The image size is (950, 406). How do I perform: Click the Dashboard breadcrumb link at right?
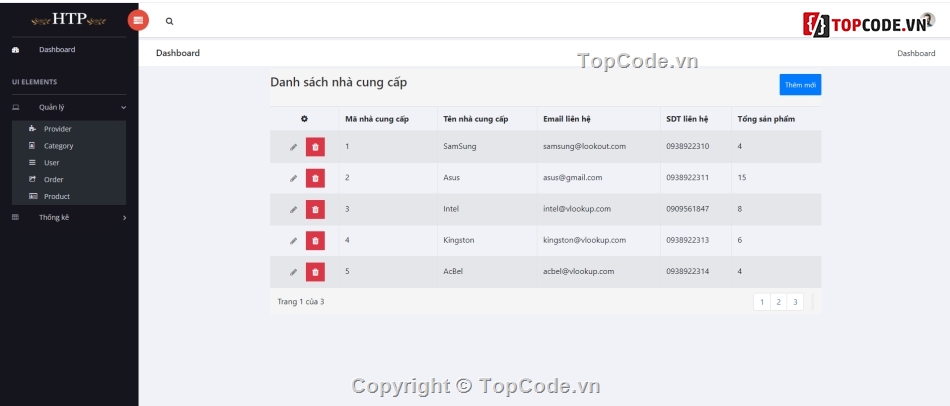pos(916,53)
